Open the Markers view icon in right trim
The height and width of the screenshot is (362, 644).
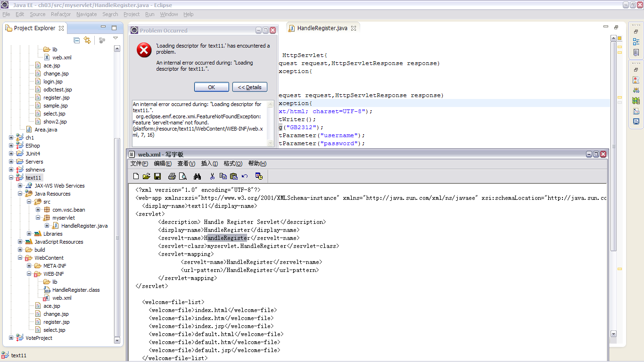(636, 80)
